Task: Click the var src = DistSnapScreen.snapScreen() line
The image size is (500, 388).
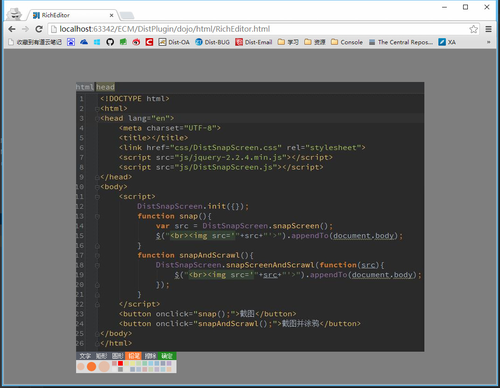Action: pyautogui.click(x=244, y=226)
